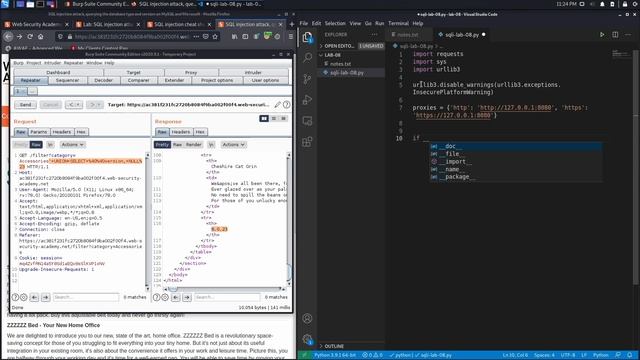
Task: Click request pane vertical scrollbar
Action: pos(148,221)
